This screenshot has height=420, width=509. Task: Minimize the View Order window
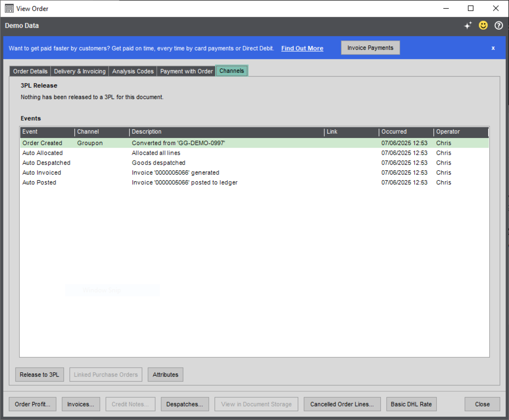[x=446, y=8]
